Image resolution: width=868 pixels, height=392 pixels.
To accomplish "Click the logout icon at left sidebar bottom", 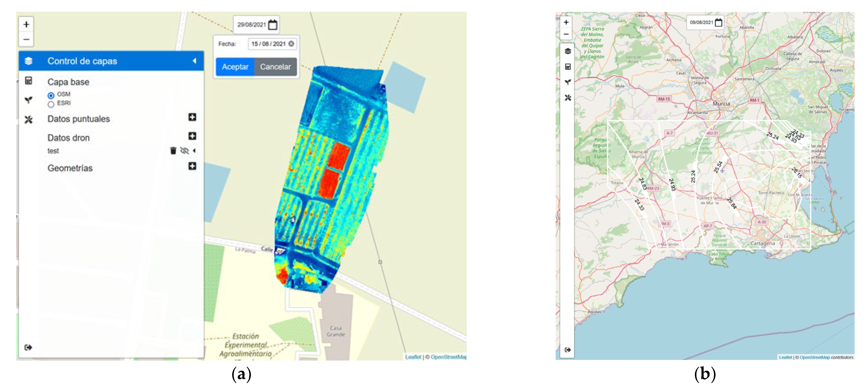I will (x=28, y=347).
